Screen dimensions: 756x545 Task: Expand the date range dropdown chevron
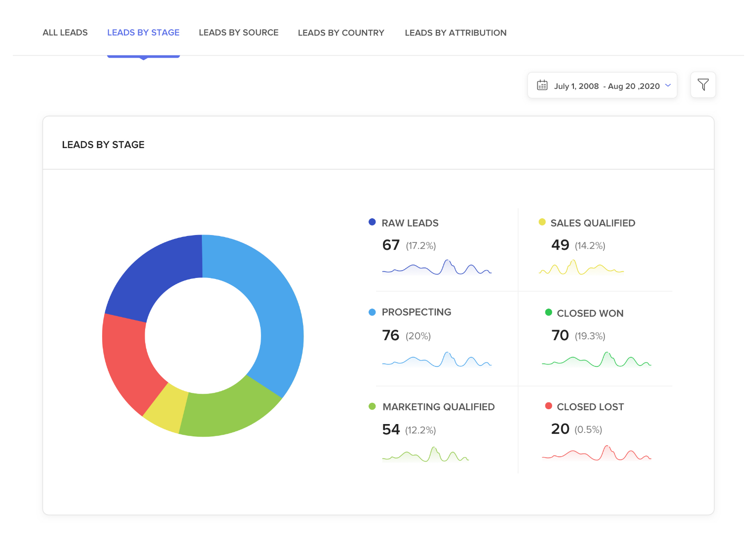668,85
